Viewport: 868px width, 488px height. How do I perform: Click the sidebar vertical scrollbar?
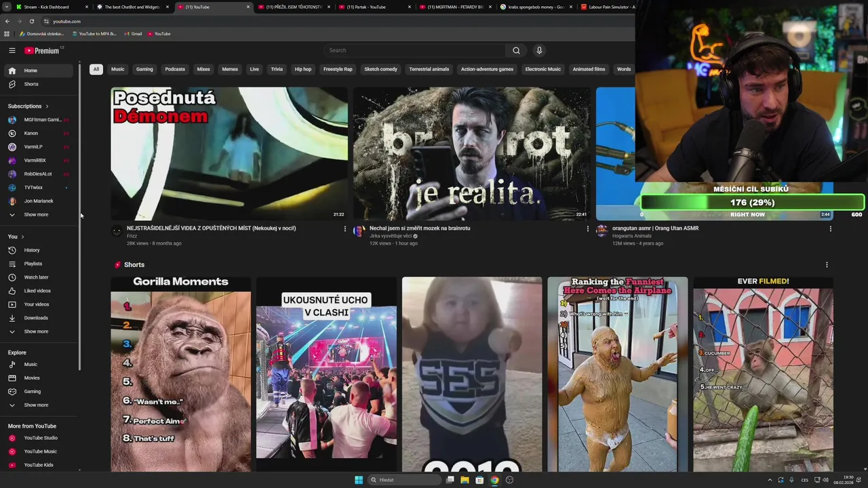point(79,217)
